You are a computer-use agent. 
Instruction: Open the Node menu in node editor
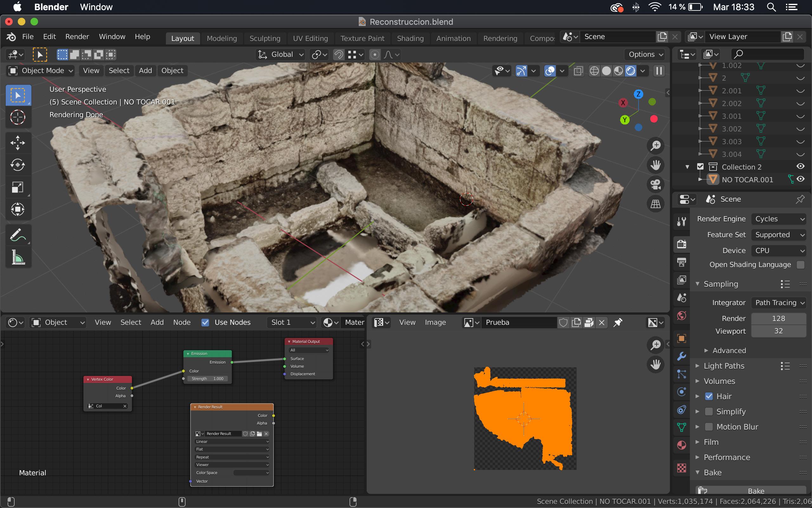182,323
